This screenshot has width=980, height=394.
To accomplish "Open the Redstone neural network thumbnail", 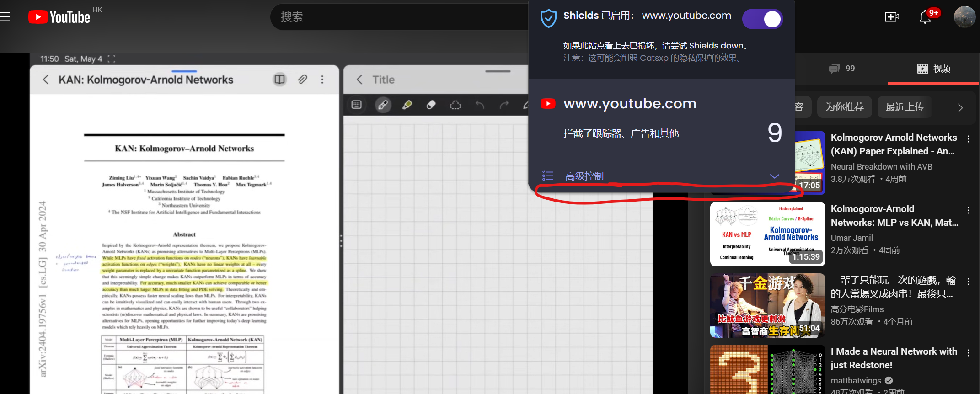I will point(767,369).
